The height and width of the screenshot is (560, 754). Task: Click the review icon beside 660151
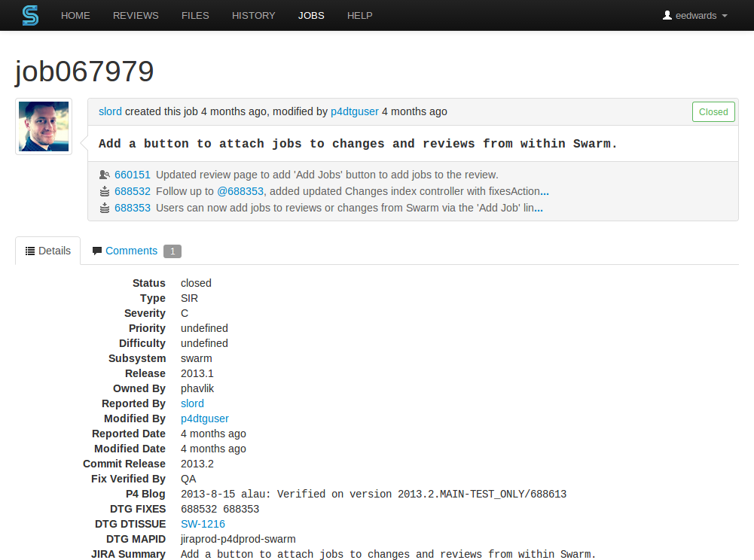[105, 175]
